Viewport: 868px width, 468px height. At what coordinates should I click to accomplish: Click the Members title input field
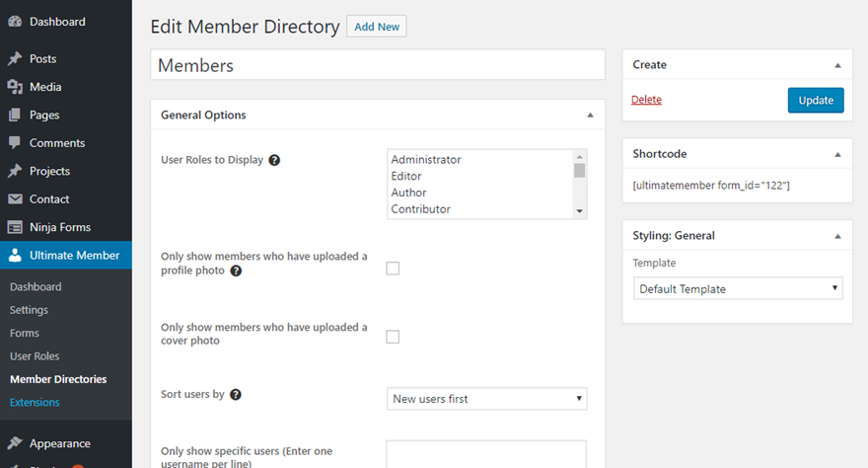click(377, 65)
